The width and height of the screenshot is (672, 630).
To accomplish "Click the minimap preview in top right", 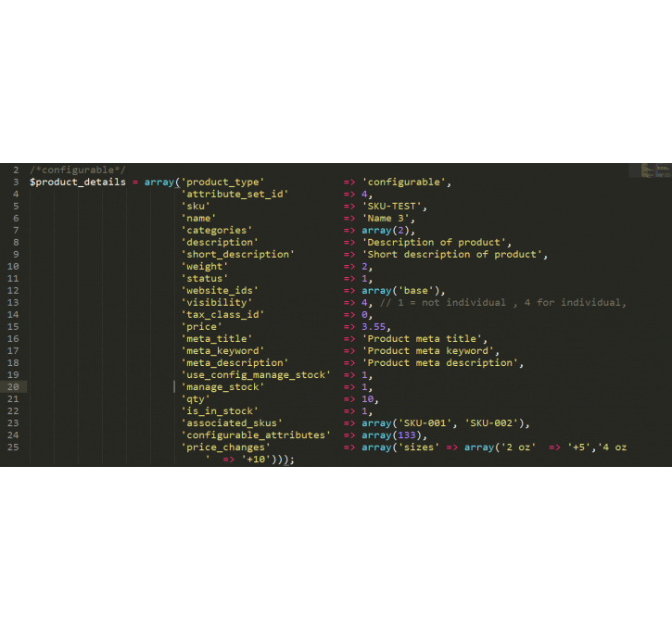I will click(650, 170).
